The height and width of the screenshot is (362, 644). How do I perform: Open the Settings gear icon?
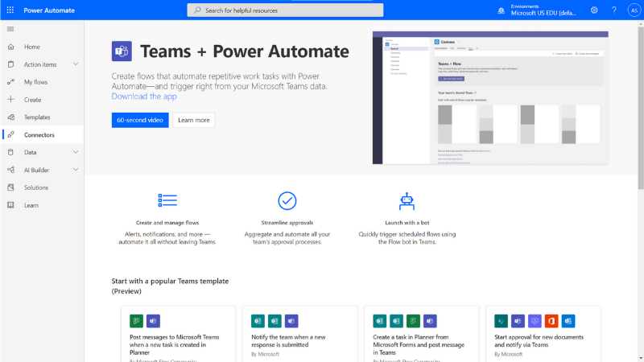coord(594,10)
